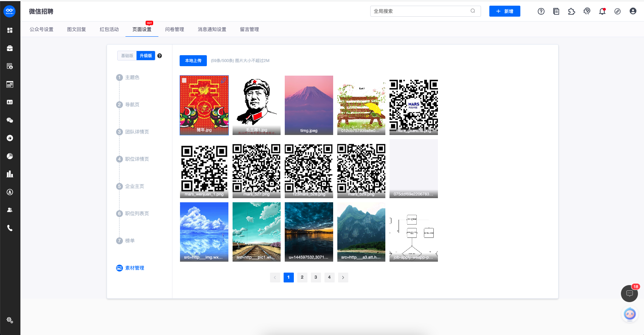Select the 页面设置 tab
644x335 pixels.
(142, 29)
